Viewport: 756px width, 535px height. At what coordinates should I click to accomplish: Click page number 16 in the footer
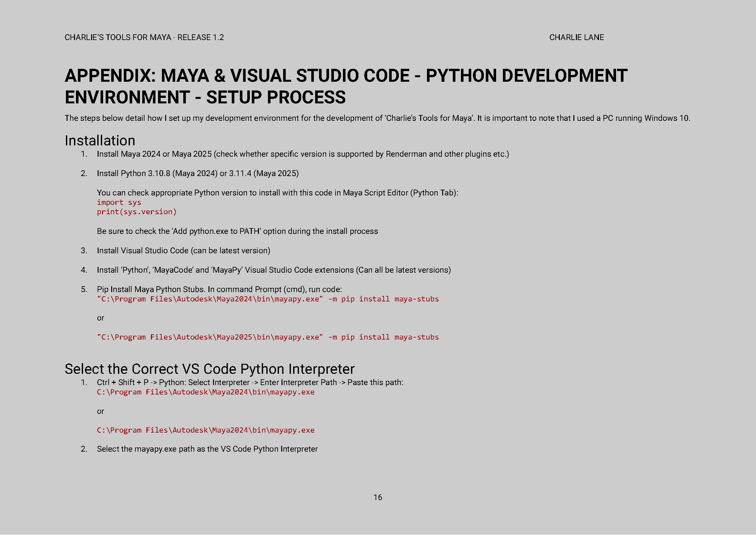tap(378, 498)
